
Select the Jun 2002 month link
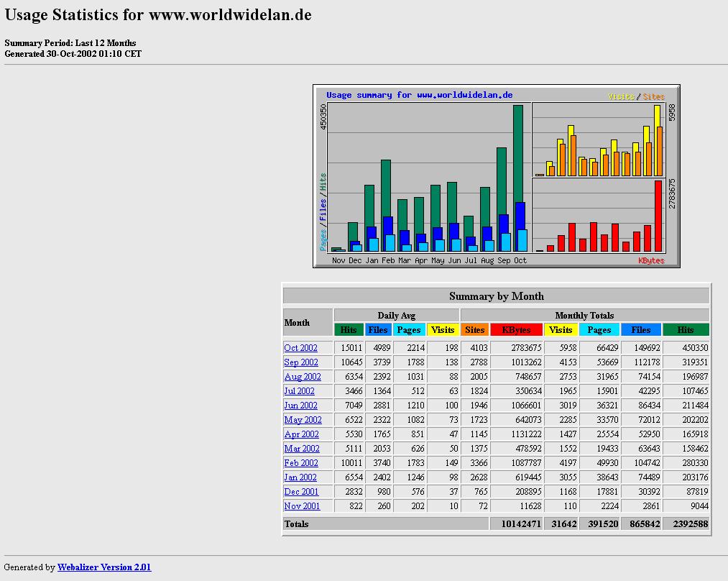click(300, 406)
